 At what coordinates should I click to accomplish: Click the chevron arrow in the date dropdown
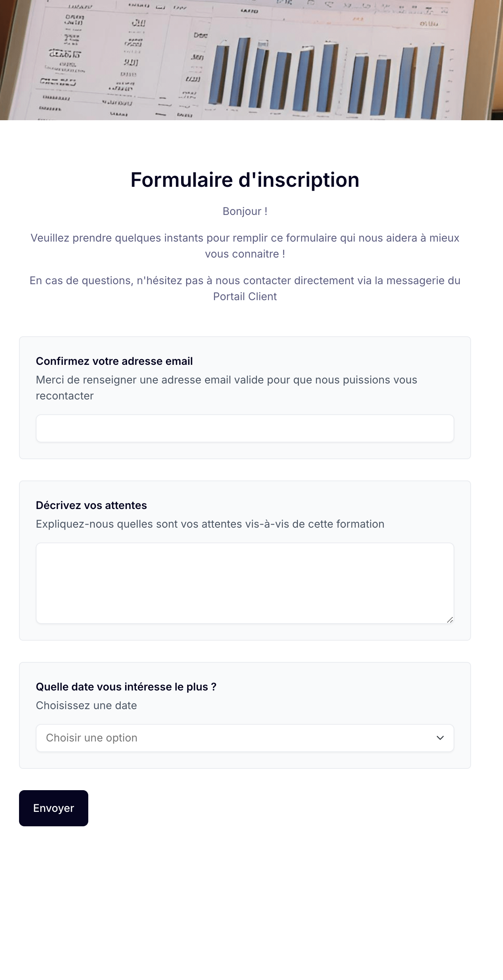click(x=440, y=738)
